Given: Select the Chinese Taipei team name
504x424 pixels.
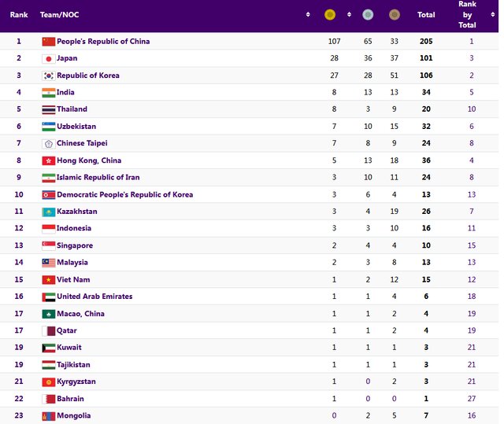Looking at the screenshot, I should coord(82,143).
